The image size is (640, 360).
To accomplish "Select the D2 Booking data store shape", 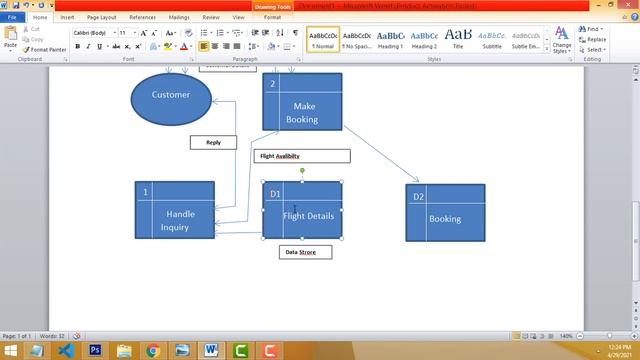I will coord(445,213).
